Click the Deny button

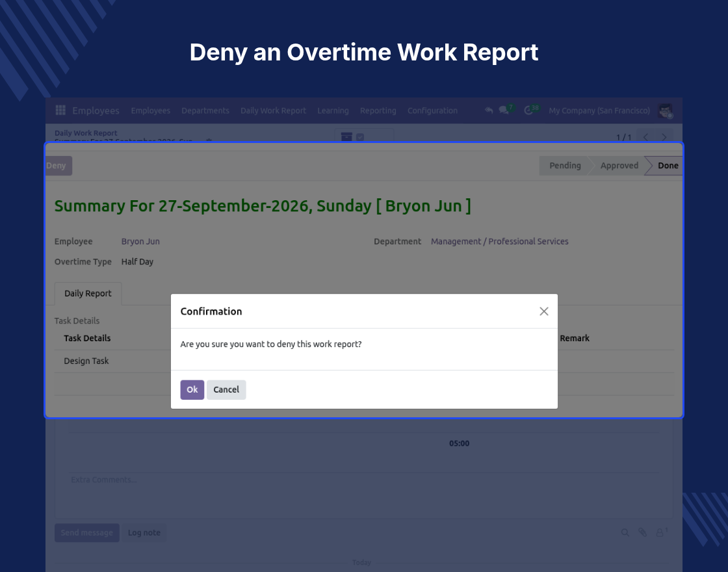(x=58, y=166)
